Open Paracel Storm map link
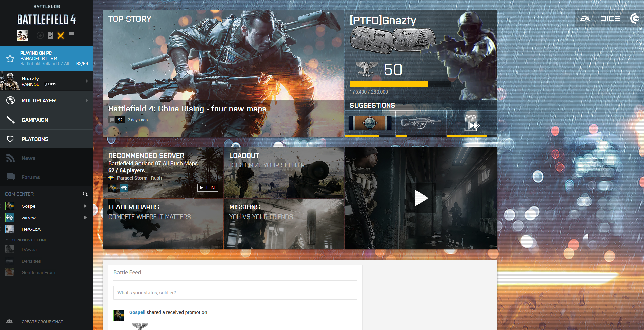The width and height of the screenshot is (644, 330). [x=132, y=178]
